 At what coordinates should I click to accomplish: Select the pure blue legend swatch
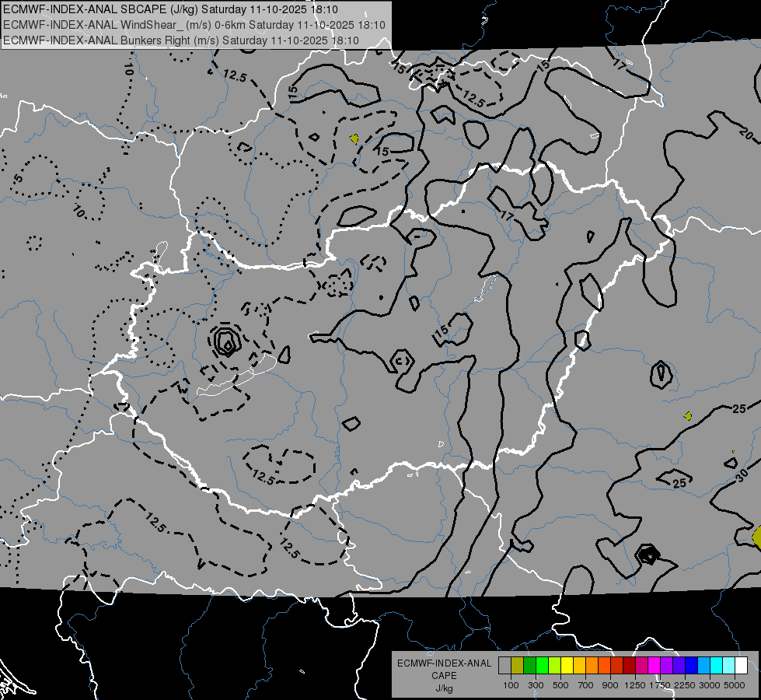[x=692, y=665]
